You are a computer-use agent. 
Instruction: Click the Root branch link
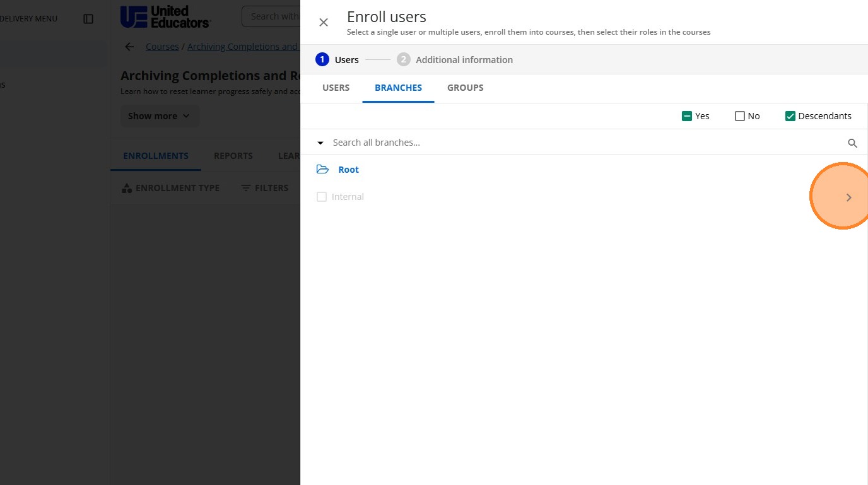pos(348,170)
